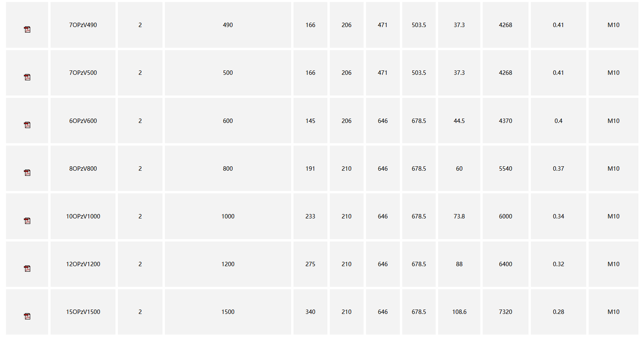Click the 0.37 resistance cell
Viewport: 644px width, 337px height.
pos(558,169)
